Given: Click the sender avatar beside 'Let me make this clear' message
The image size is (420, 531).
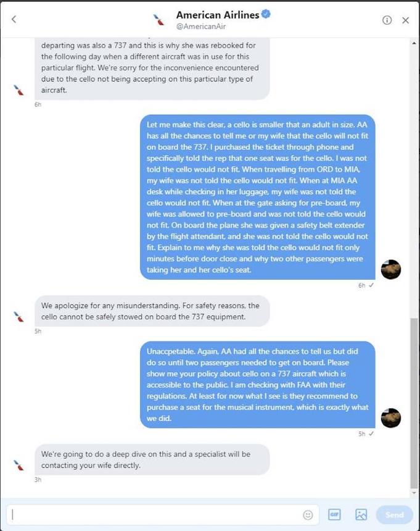Looking at the screenshot, I should [391, 270].
